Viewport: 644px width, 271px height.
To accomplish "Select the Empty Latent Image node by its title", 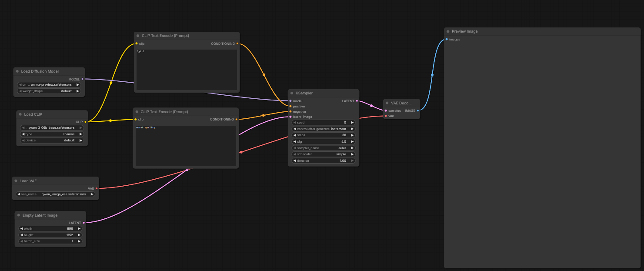I will (x=40, y=215).
